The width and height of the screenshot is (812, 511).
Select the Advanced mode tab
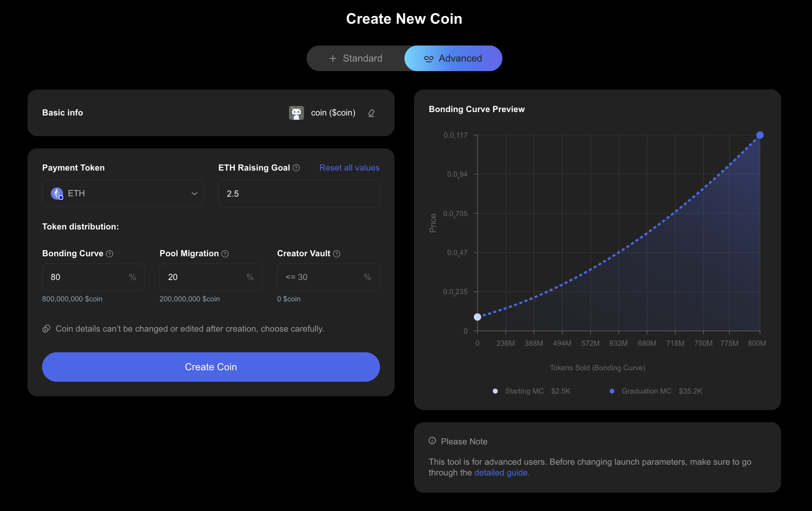point(453,59)
